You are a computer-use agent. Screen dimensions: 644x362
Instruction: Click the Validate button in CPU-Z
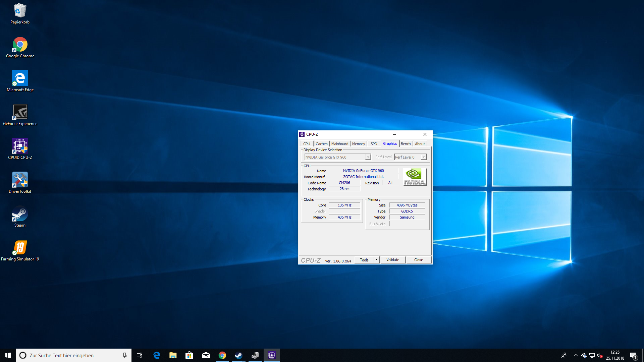click(x=393, y=260)
